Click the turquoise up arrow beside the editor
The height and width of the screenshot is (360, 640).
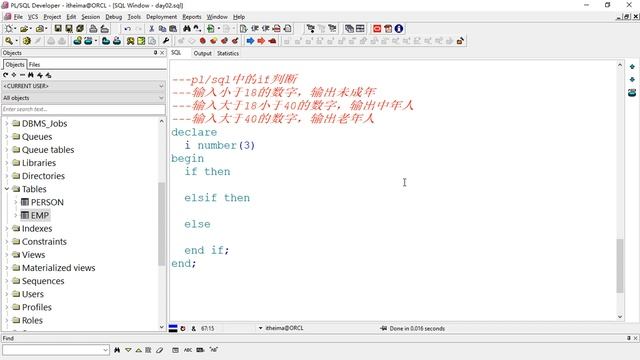coord(632,67)
